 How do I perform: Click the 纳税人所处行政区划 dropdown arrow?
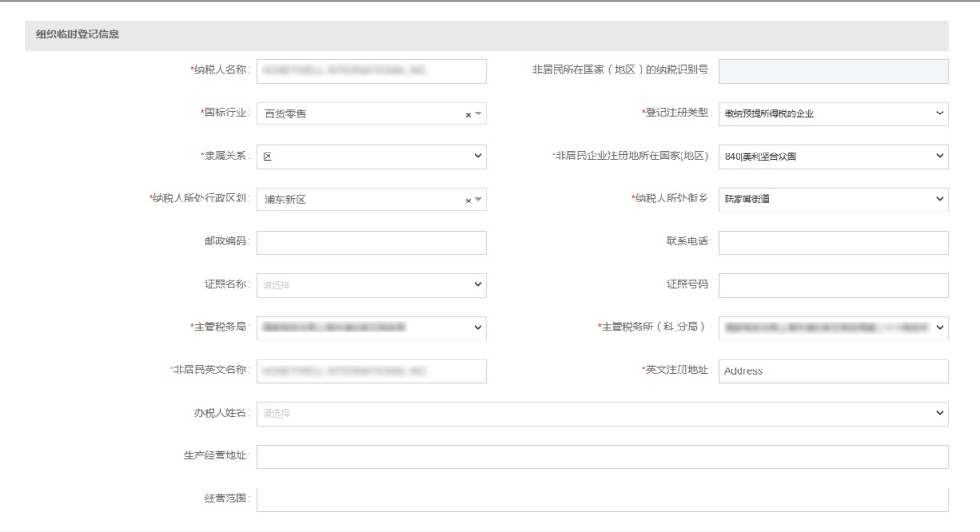(x=478, y=201)
